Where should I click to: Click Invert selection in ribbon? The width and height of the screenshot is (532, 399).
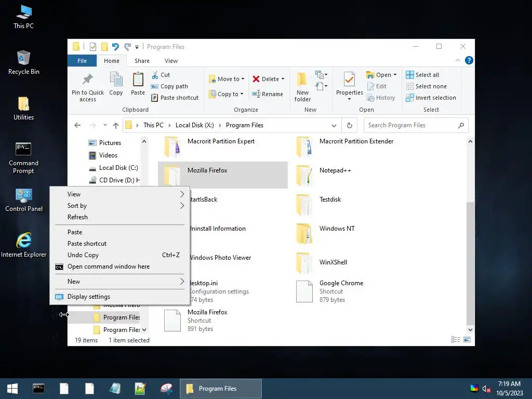431,98
